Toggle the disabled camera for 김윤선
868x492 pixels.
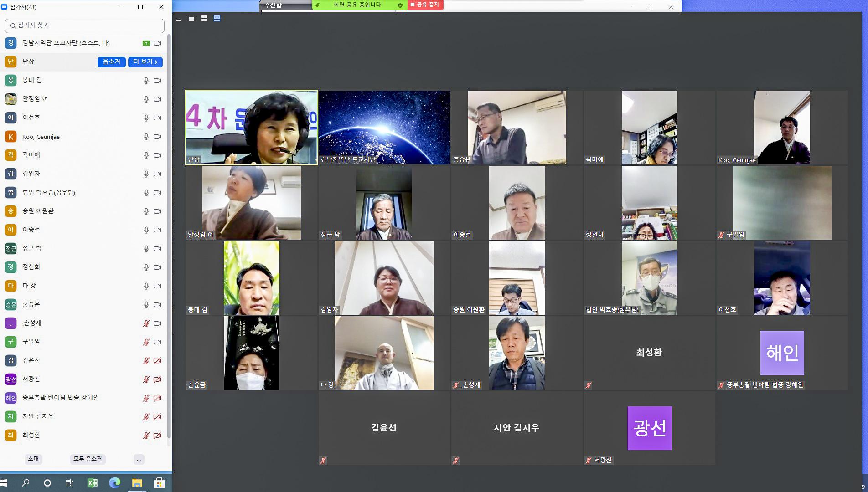coord(157,361)
